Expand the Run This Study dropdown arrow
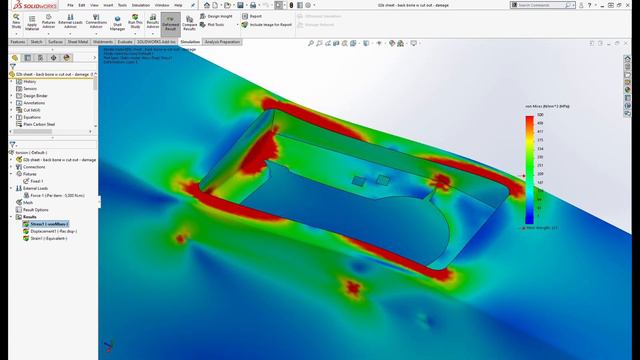This screenshot has width=640, height=360. (135, 33)
